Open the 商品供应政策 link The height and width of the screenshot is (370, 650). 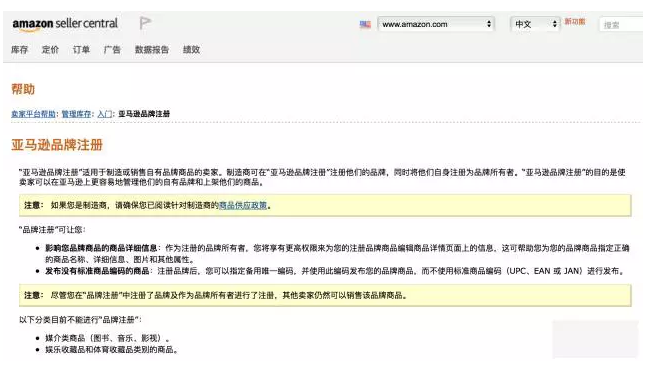click(x=243, y=205)
